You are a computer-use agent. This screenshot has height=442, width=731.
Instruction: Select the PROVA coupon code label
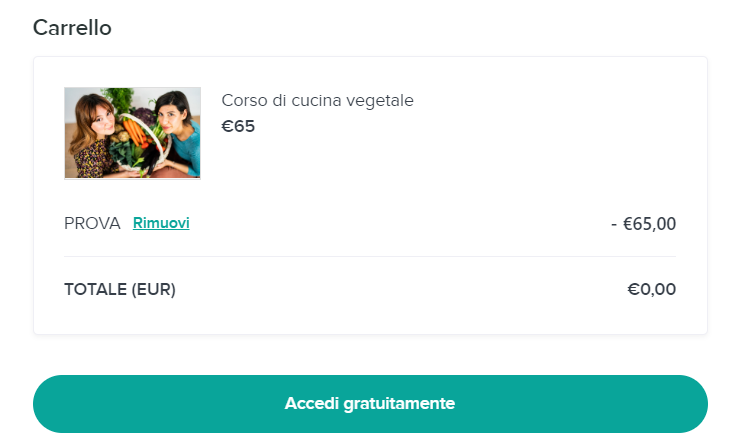pos(92,223)
